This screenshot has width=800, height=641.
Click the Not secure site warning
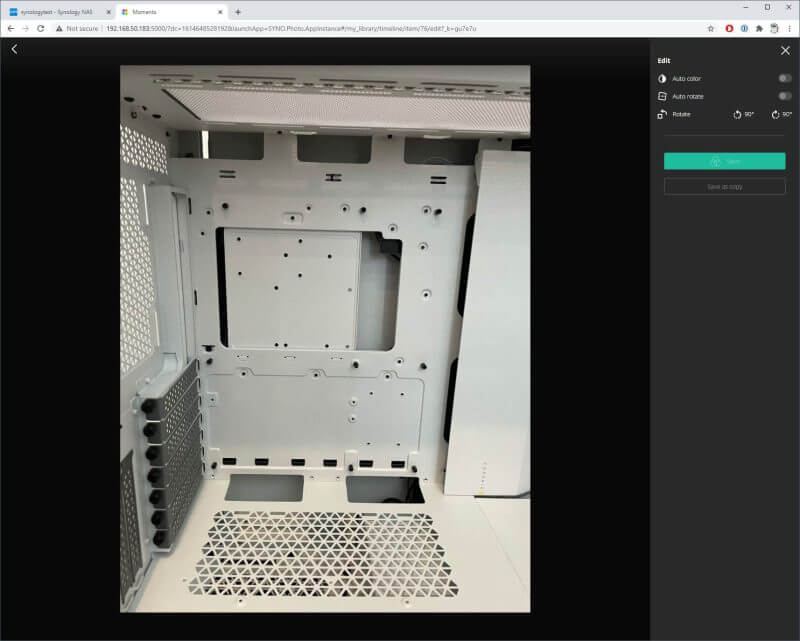tap(78, 28)
